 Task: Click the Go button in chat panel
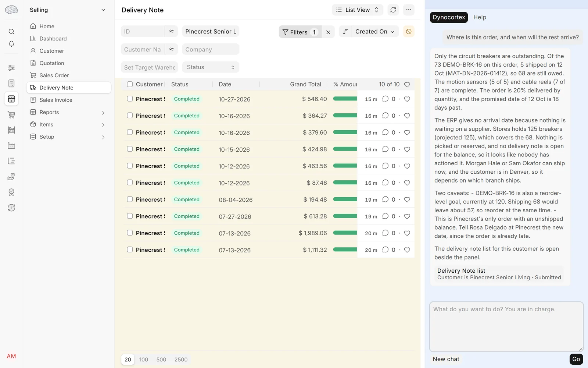(576, 359)
